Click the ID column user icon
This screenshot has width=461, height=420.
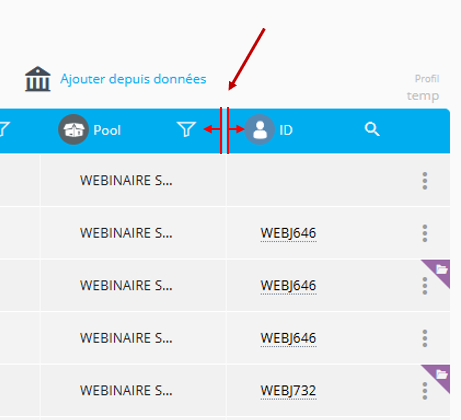260,129
